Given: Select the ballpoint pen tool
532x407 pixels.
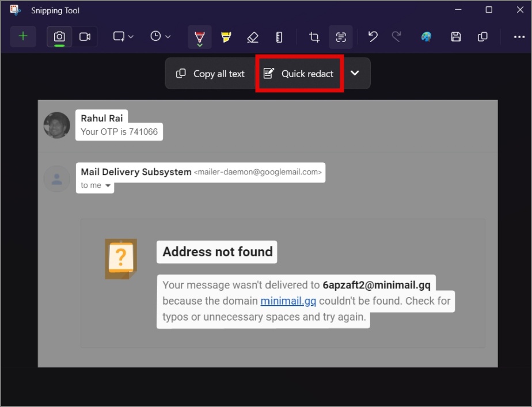Looking at the screenshot, I should point(200,37).
